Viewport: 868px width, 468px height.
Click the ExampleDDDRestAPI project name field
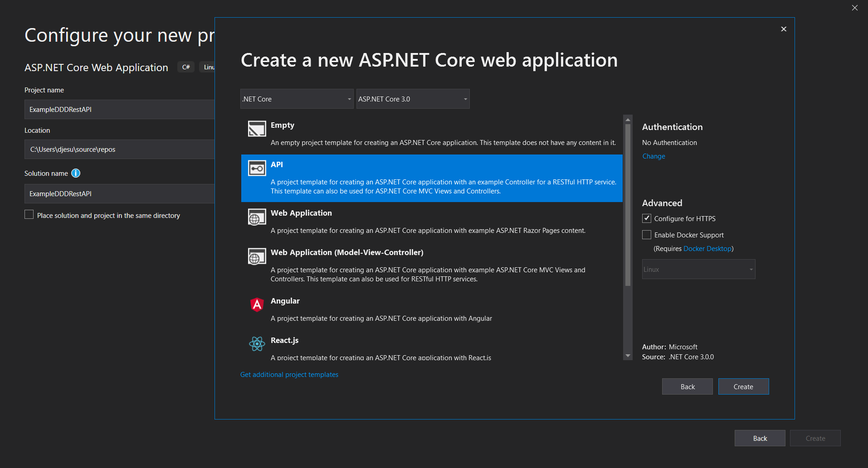(119, 109)
